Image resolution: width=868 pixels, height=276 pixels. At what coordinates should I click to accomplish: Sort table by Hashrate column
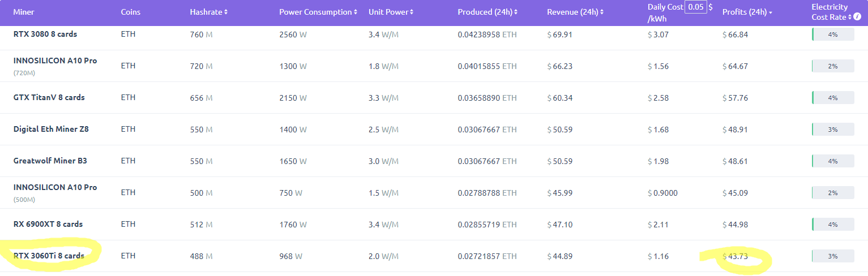tap(226, 12)
